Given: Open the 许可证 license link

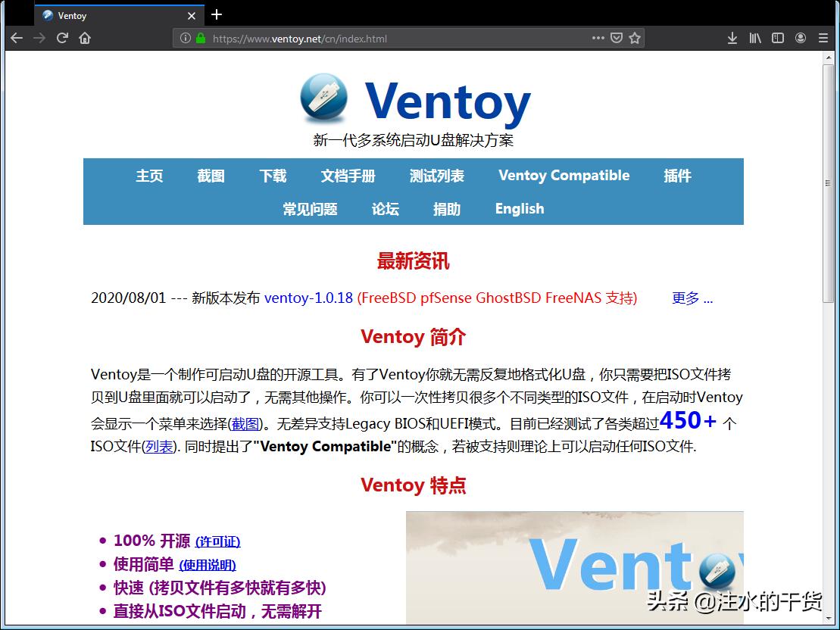Looking at the screenshot, I should click(x=217, y=541).
